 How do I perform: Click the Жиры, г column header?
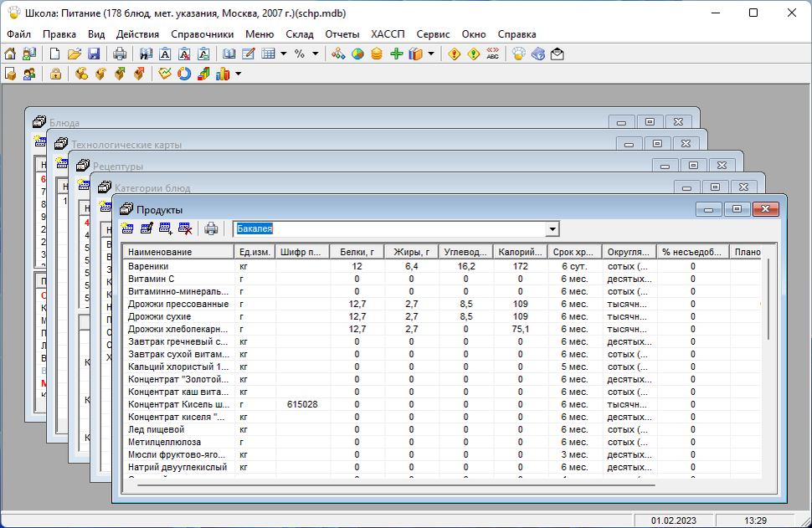[411, 252]
